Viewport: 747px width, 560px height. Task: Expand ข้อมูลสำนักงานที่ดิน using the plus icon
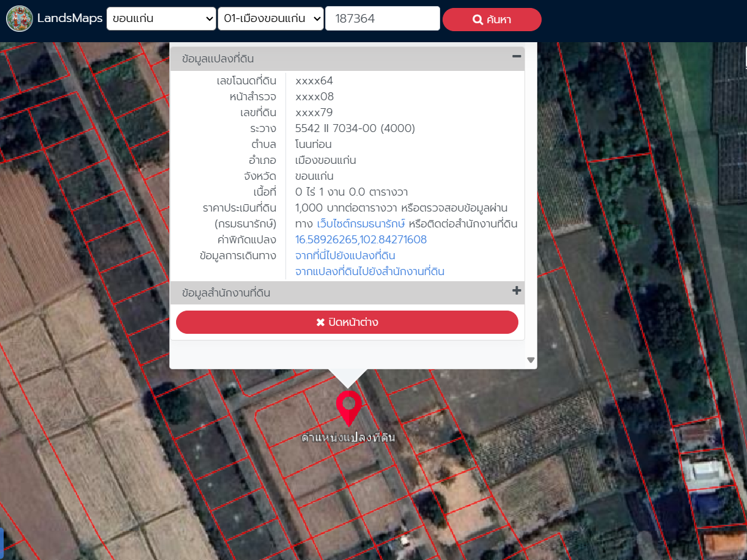[x=517, y=291]
